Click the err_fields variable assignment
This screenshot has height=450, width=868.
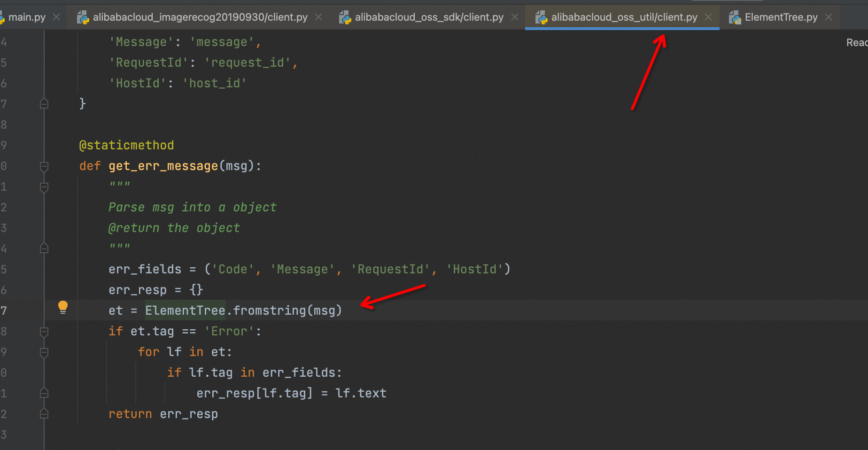point(145,269)
